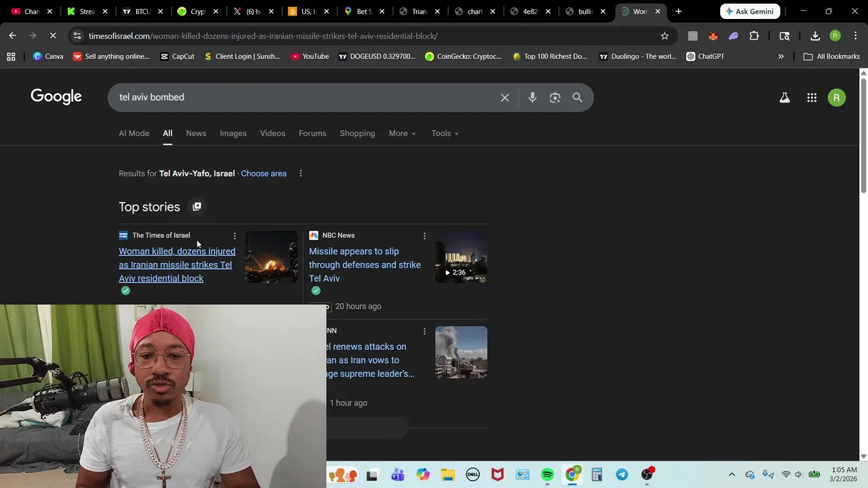Show hidden system tray icons

[731, 474]
